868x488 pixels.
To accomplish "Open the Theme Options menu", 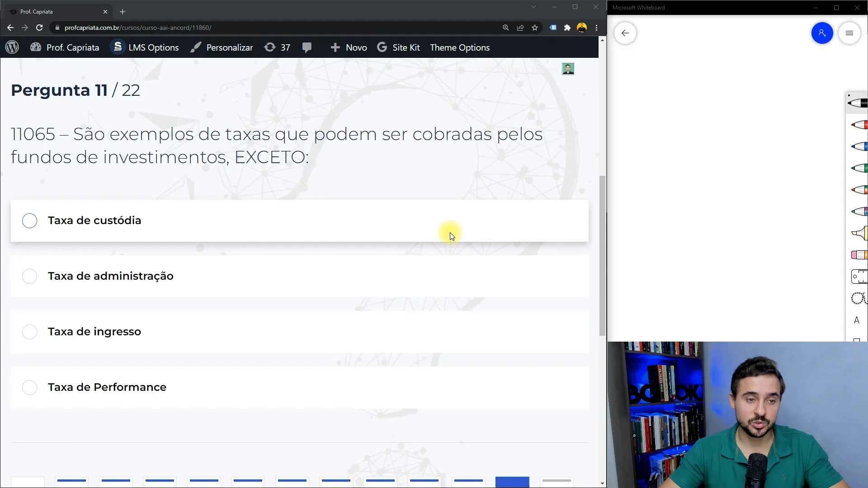I will [459, 47].
